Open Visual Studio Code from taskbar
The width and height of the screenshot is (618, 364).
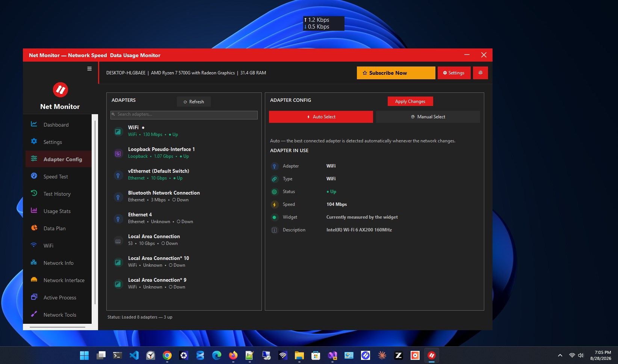[134, 355]
